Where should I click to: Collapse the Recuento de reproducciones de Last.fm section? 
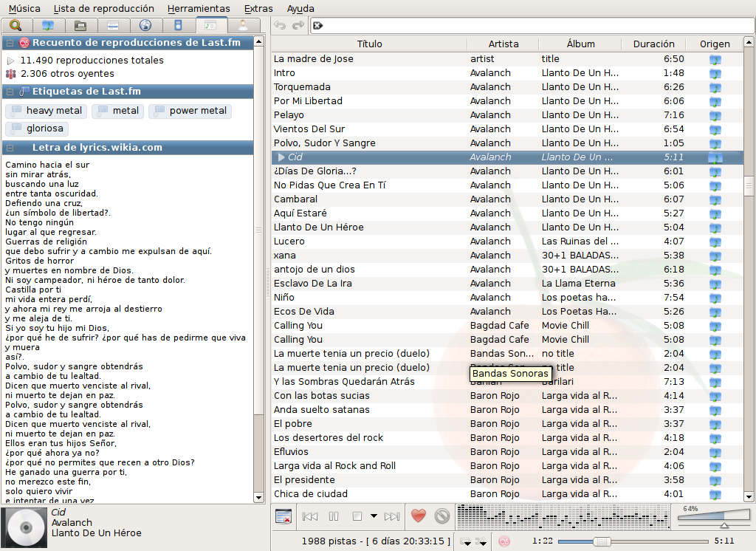(x=10, y=42)
